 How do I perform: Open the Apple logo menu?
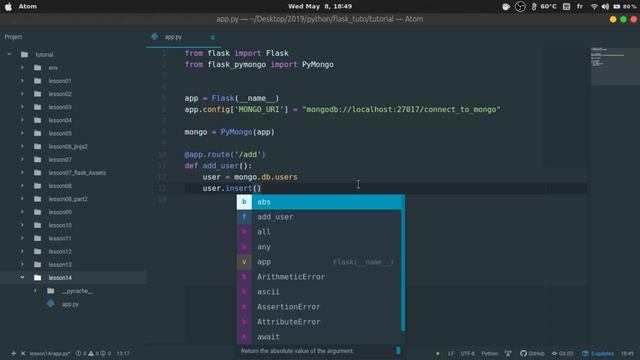pos(8,7)
